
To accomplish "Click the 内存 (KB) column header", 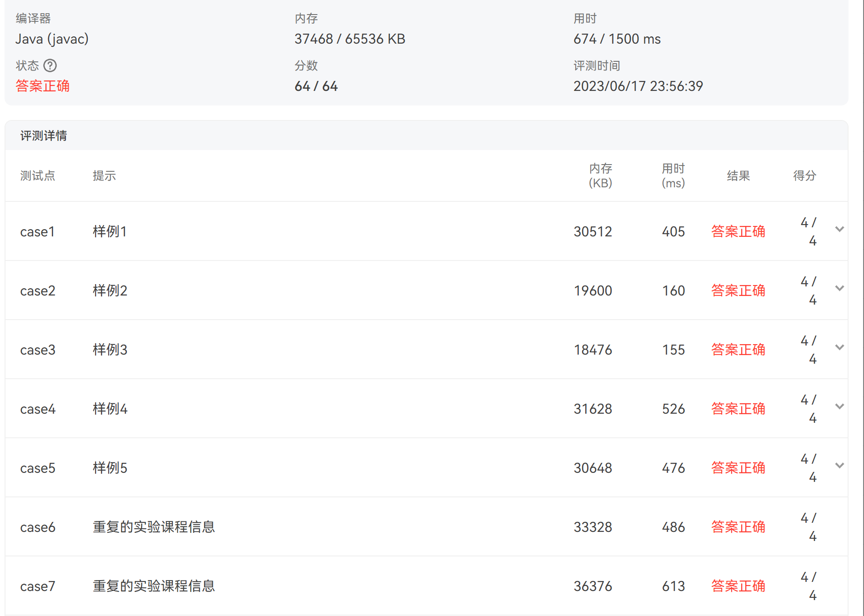I will 600,176.
